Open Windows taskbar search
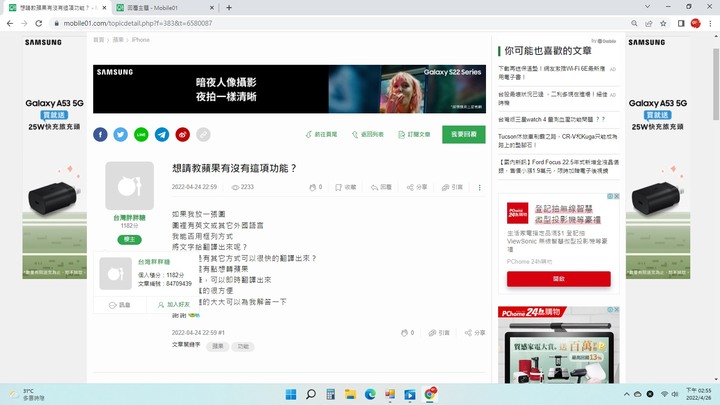Image resolution: width=720 pixels, height=405 pixels. pyautogui.click(x=311, y=394)
